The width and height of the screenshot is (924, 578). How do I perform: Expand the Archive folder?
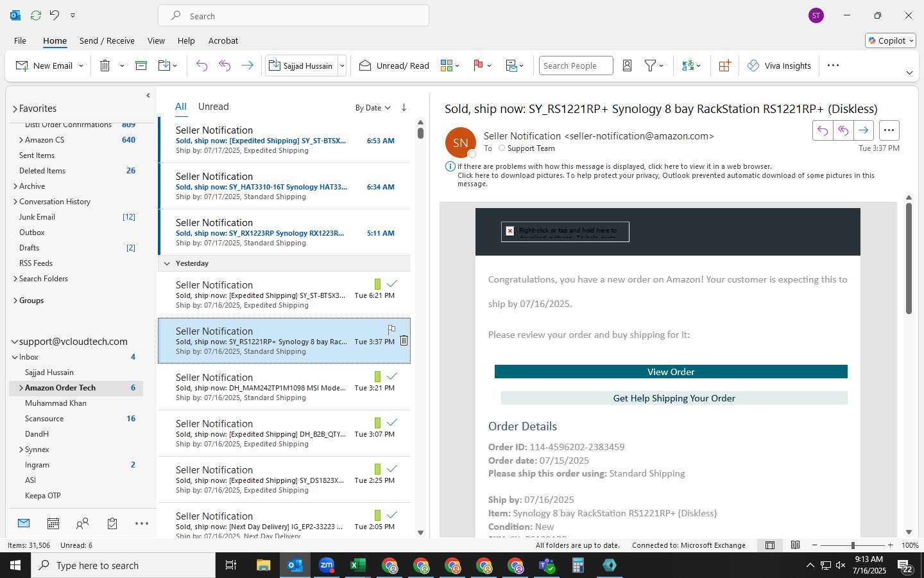[x=15, y=186]
